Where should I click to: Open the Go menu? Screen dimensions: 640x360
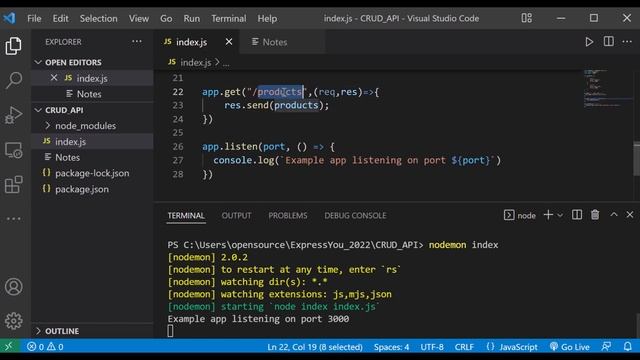click(166, 18)
